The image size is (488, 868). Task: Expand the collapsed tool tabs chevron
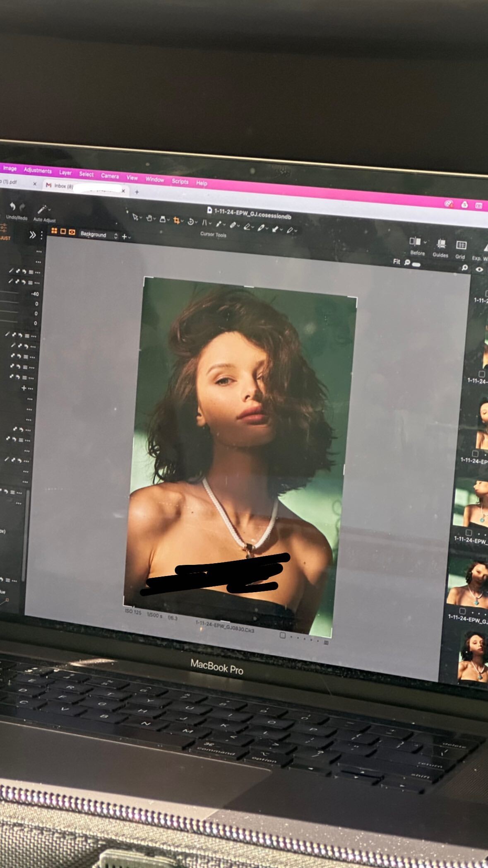[32, 235]
